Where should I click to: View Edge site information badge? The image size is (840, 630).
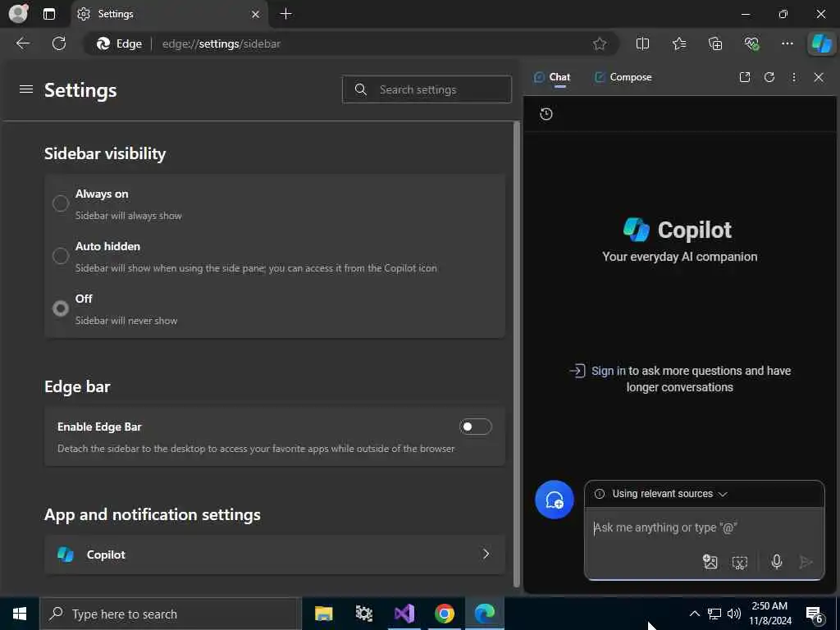[119, 43]
